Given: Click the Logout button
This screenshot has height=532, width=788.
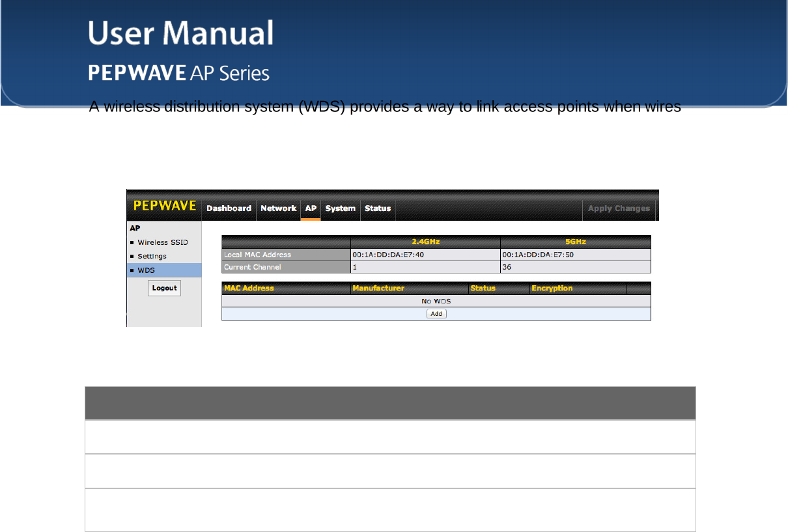Looking at the screenshot, I should (x=164, y=288).
